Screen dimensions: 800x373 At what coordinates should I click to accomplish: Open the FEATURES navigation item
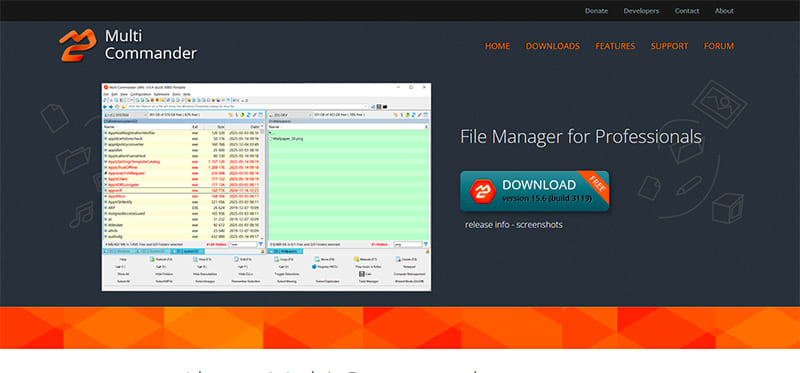pos(615,46)
